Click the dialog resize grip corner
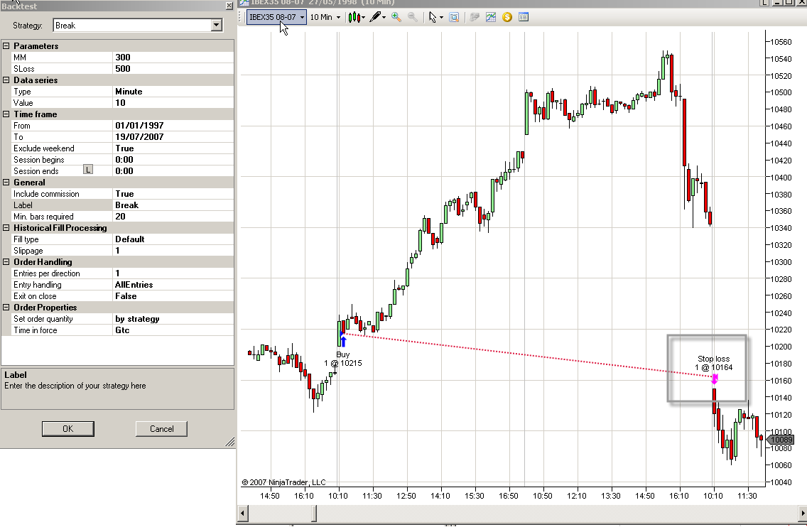 pyautogui.click(x=230, y=442)
